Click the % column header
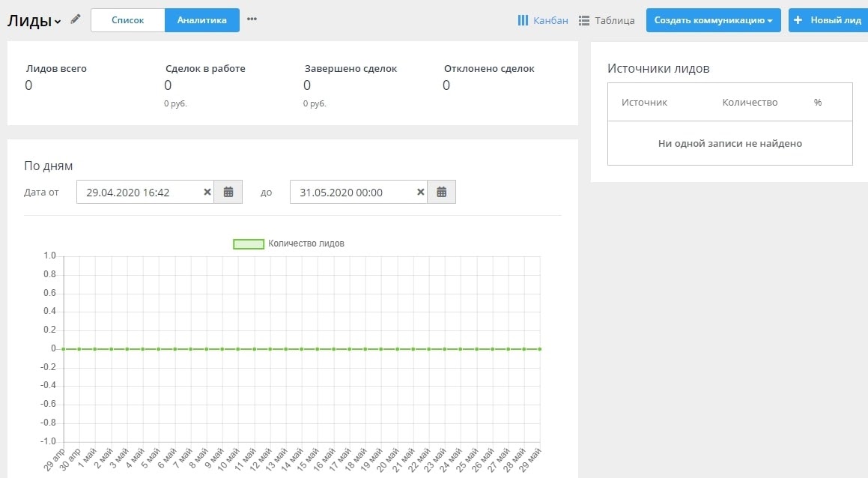 [x=818, y=103]
